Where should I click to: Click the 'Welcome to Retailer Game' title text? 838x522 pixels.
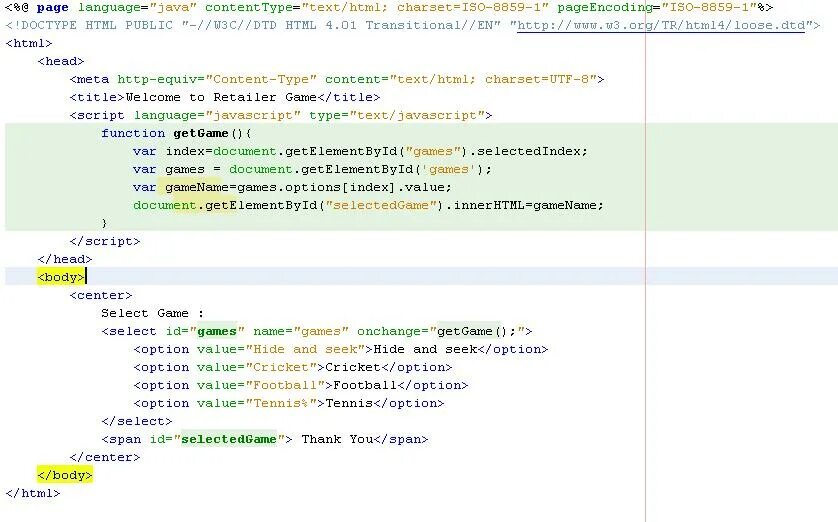[x=221, y=97]
